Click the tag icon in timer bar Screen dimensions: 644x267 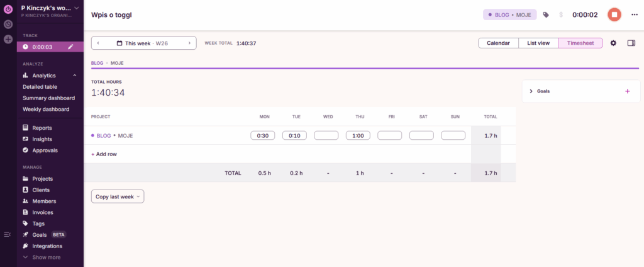coord(546,15)
